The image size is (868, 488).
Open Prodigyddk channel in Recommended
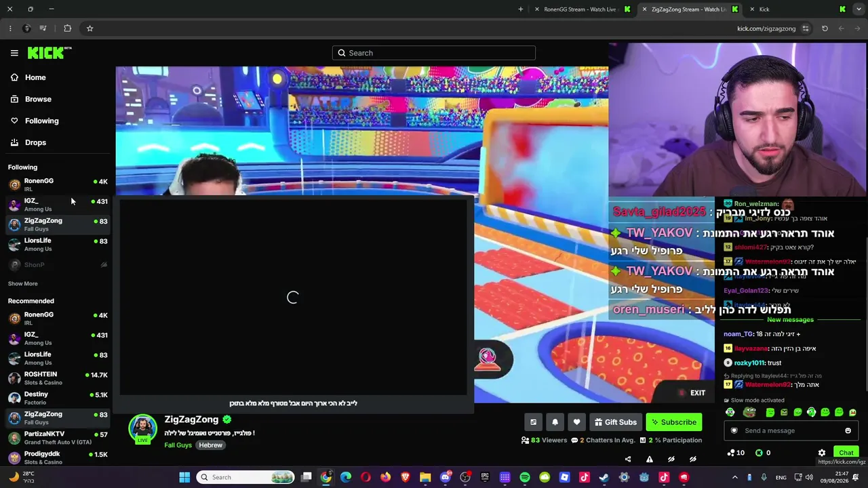pos(58,457)
